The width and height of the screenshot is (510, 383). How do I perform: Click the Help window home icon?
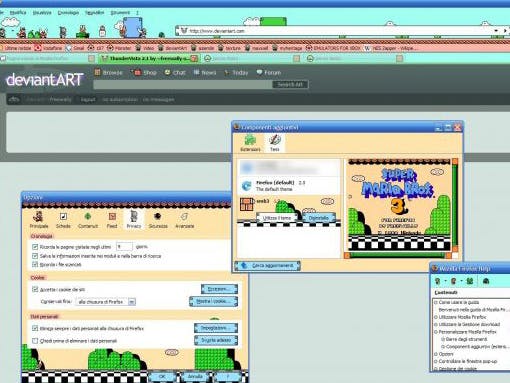(486, 281)
